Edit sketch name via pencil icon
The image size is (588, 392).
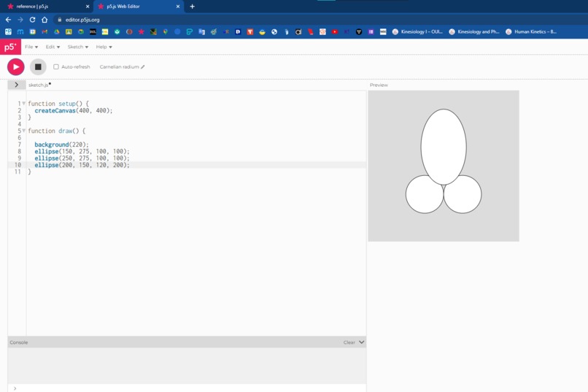143,66
